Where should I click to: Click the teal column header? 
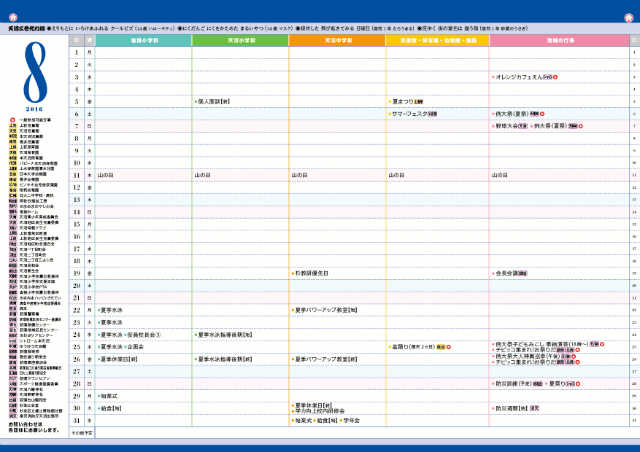pyautogui.click(x=143, y=40)
